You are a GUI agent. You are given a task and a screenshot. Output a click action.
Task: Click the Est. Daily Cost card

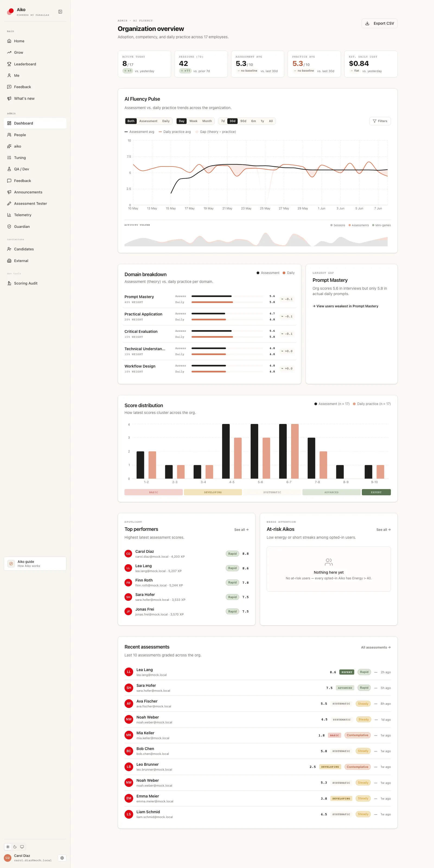coord(371,64)
